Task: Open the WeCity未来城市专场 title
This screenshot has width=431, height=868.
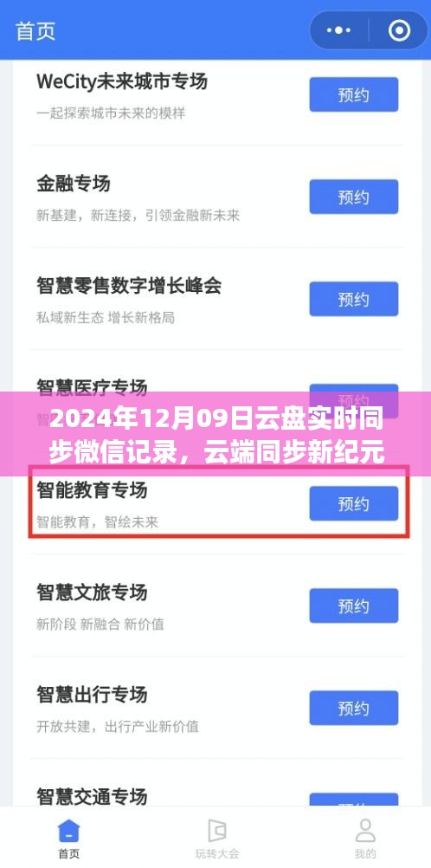Action: pos(122,81)
